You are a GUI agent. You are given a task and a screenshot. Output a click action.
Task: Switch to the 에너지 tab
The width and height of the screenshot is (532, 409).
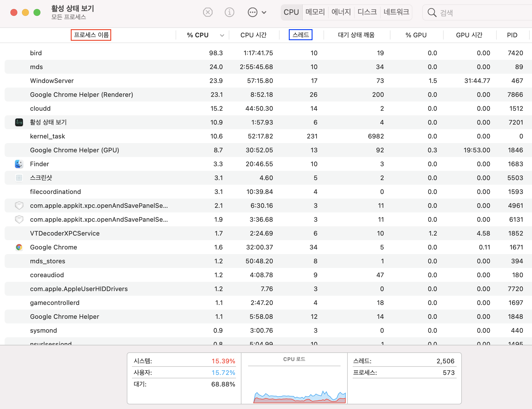(341, 12)
